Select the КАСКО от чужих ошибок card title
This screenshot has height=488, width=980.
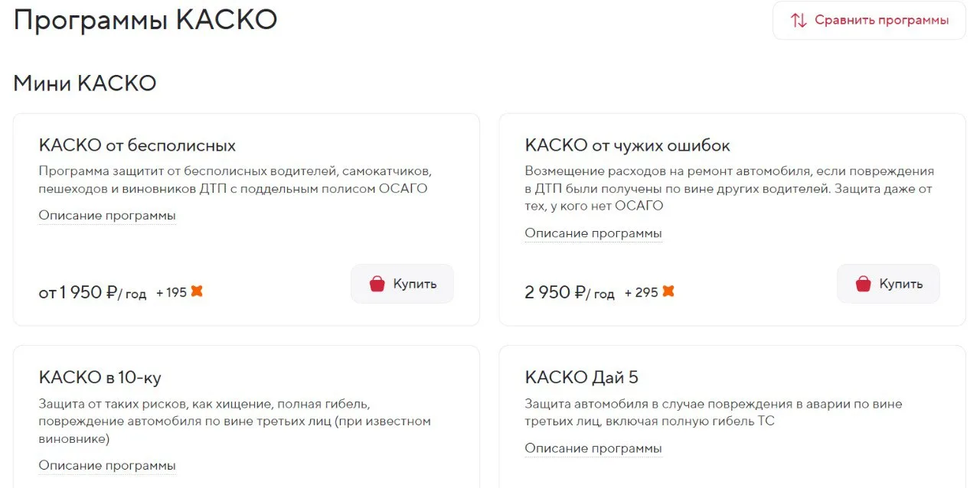[628, 145]
